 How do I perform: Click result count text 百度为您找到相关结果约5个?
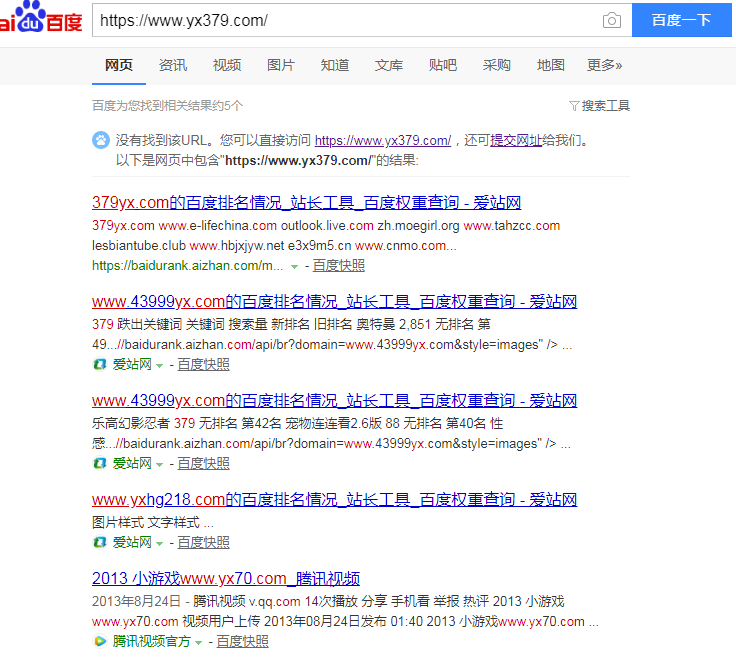(x=168, y=106)
